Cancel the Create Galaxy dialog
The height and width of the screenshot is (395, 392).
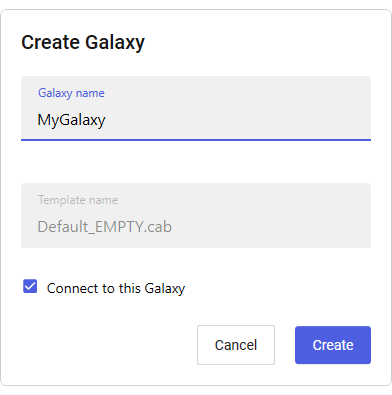pos(236,345)
